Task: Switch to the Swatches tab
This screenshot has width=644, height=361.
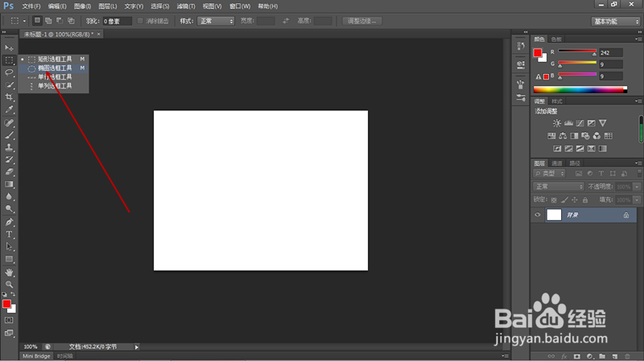Action: 556,39
